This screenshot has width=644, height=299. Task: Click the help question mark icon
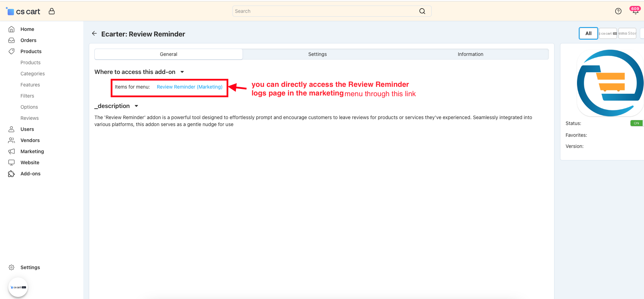pyautogui.click(x=618, y=11)
